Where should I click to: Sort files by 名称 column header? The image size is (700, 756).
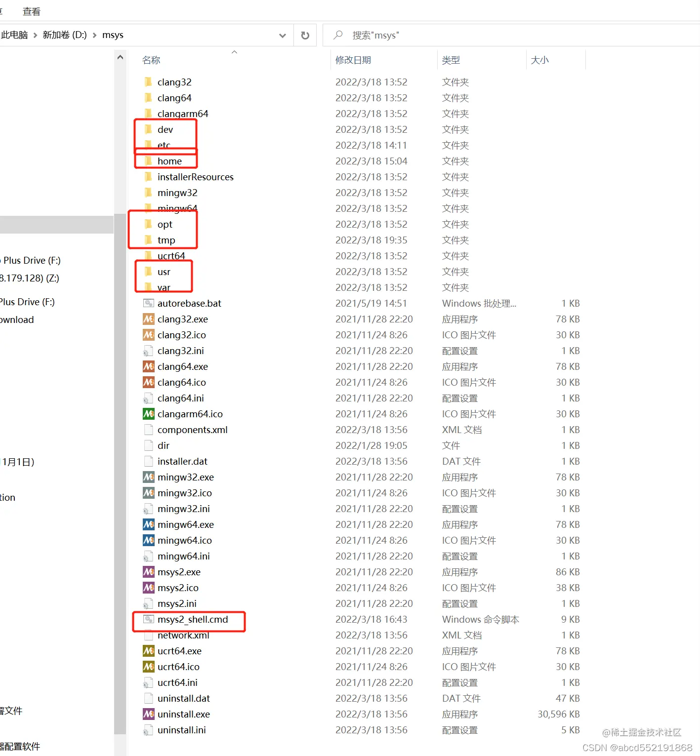151,60
